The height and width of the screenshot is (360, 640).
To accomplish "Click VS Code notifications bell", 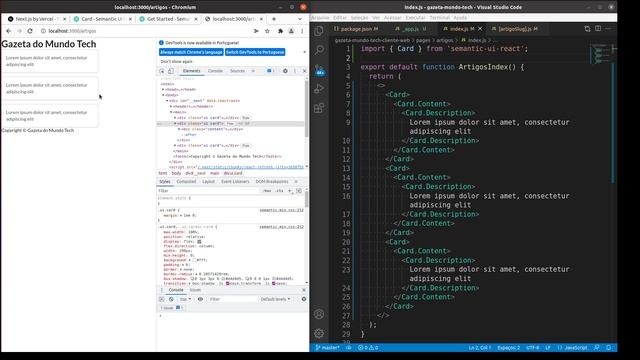I will 609,348.
